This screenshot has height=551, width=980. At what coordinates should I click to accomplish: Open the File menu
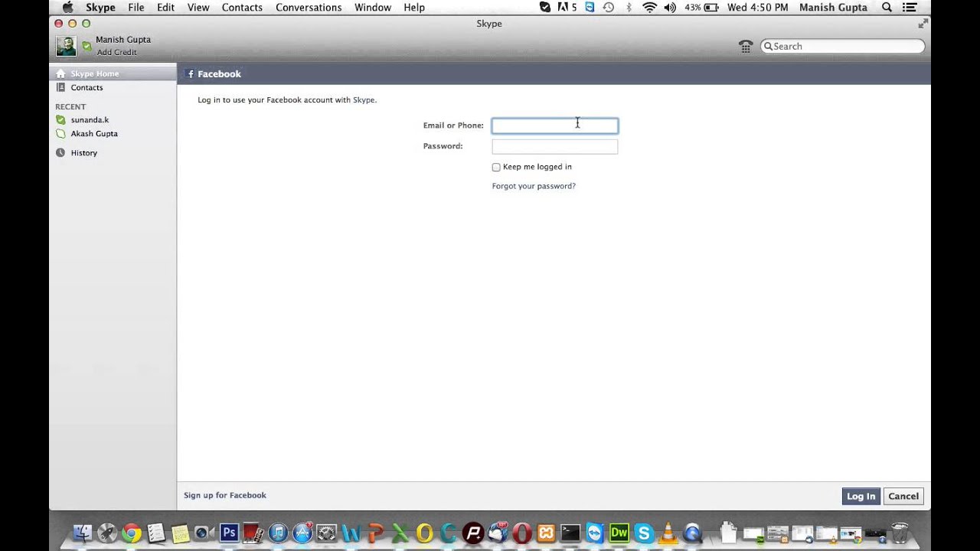coord(136,8)
